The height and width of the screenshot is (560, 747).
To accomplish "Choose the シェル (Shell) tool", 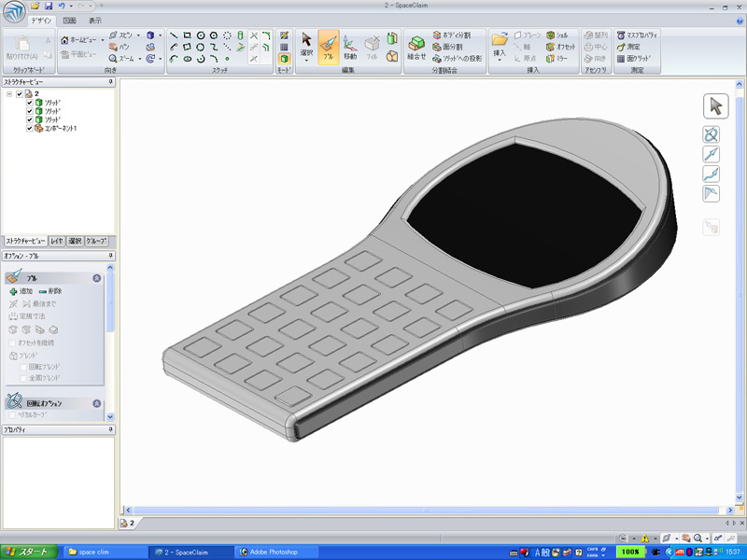I will pyautogui.click(x=557, y=35).
